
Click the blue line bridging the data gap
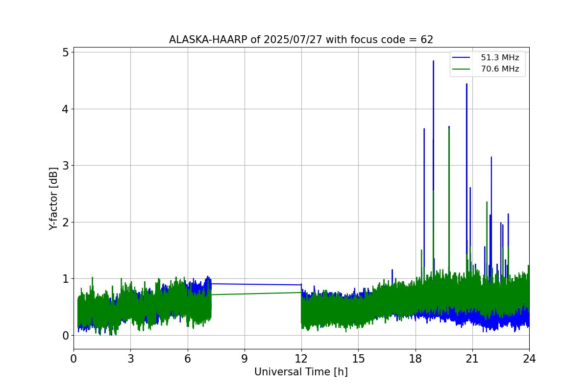click(x=256, y=284)
